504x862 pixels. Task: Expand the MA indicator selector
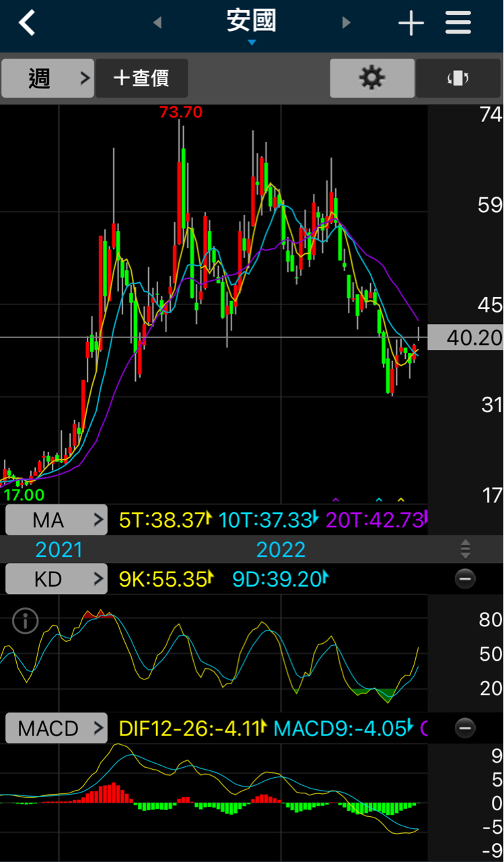click(x=57, y=519)
